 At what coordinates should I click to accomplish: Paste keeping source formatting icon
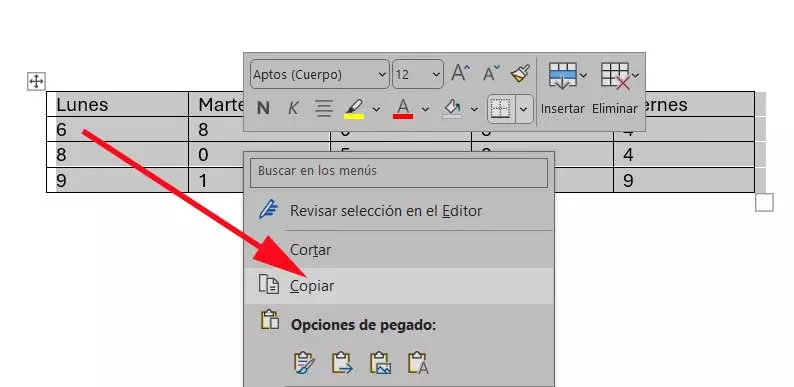pos(304,363)
